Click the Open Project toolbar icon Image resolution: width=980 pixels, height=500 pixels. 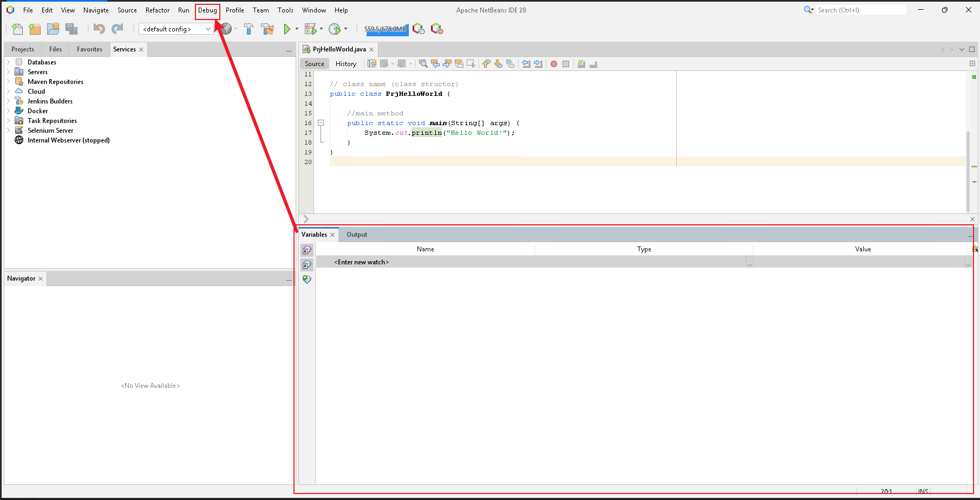coord(53,29)
